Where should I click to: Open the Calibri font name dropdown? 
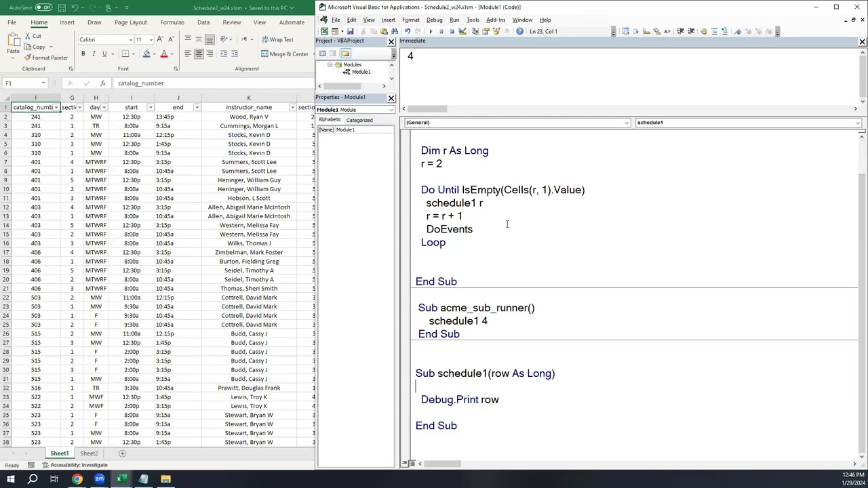(x=130, y=39)
